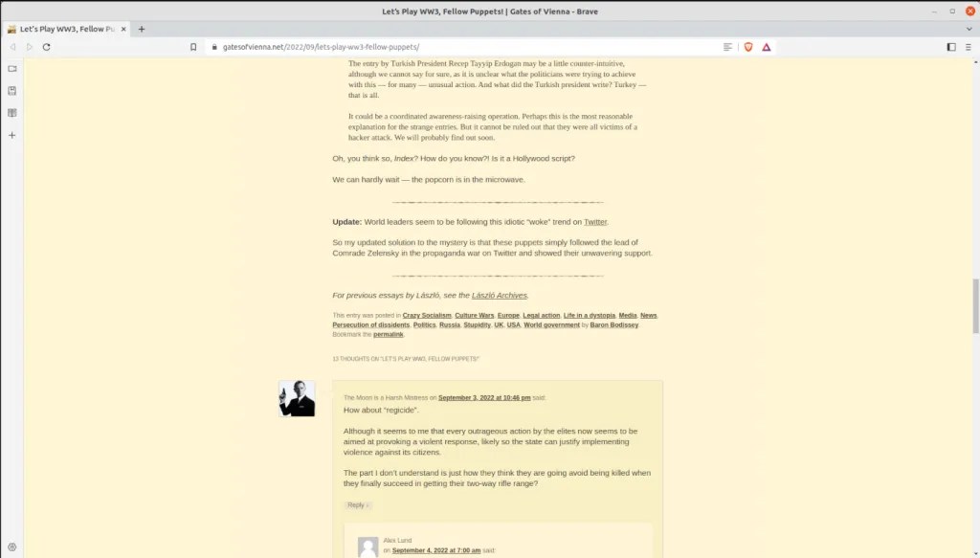Image resolution: width=980 pixels, height=558 pixels.
Task: Click the address bar URL field
Action: [431, 47]
